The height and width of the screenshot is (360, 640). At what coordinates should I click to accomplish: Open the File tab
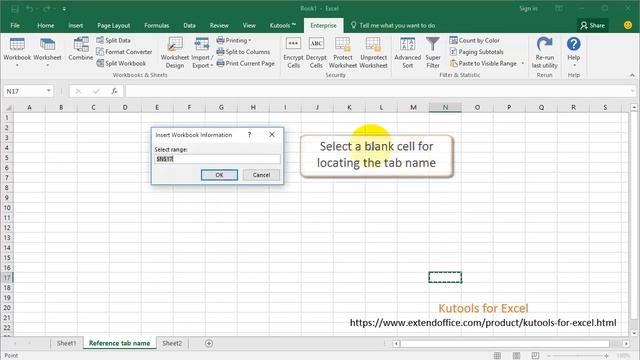(x=15, y=25)
